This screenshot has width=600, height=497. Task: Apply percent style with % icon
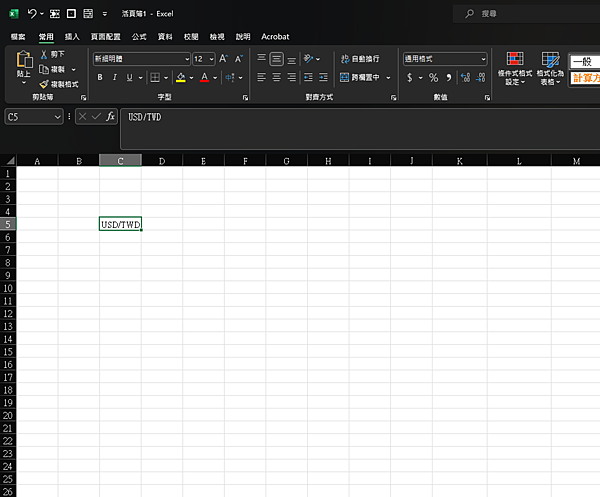click(433, 78)
